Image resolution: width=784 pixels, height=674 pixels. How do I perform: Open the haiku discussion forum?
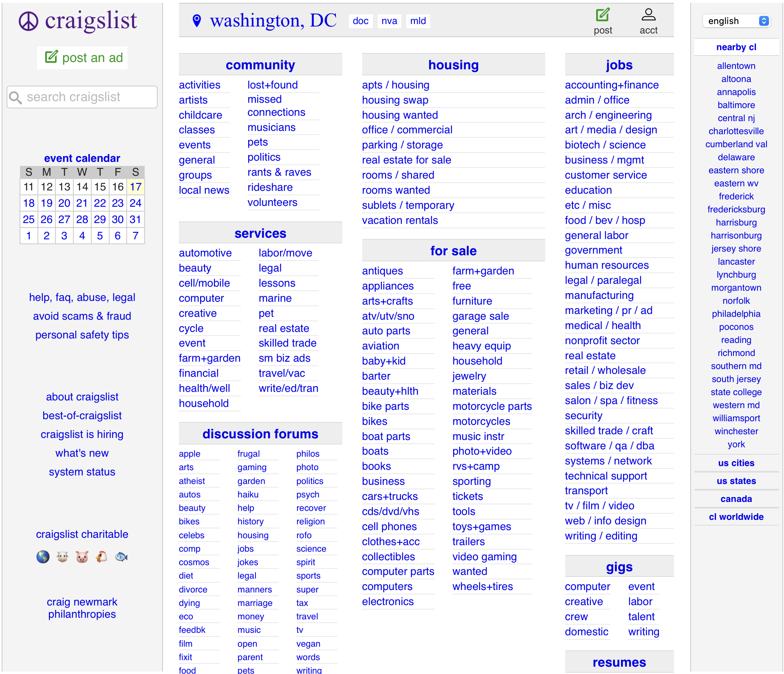pos(248,495)
